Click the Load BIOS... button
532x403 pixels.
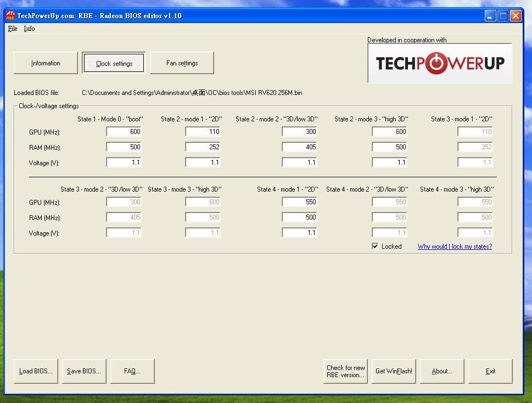[x=36, y=371]
